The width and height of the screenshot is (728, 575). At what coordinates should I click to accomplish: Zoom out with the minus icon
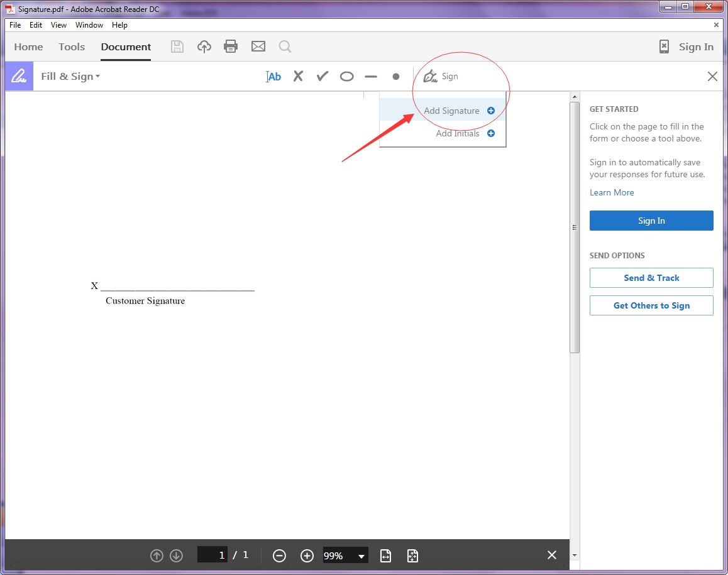tap(279, 556)
